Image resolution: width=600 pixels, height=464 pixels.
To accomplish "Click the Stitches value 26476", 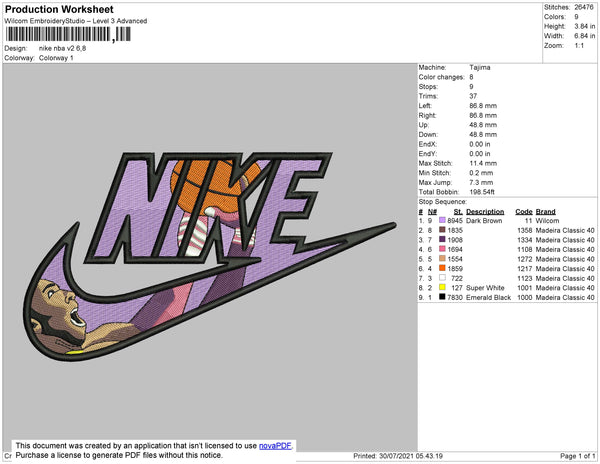I will [584, 7].
